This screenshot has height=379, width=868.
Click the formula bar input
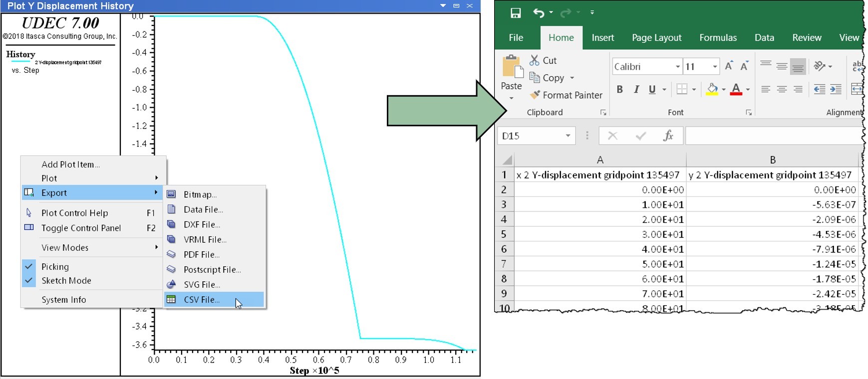774,136
